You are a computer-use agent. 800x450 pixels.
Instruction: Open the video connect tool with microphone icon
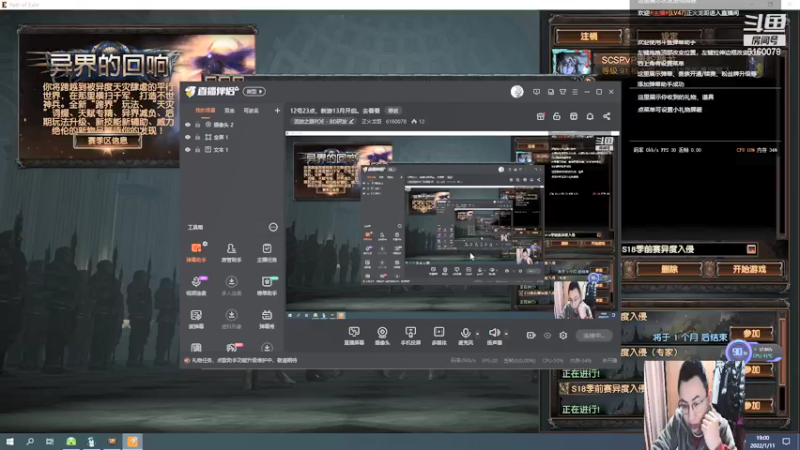[196, 286]
